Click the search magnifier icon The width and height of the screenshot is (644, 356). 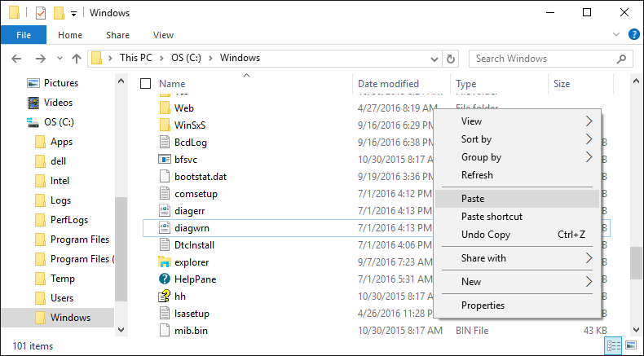pos(621,59)
